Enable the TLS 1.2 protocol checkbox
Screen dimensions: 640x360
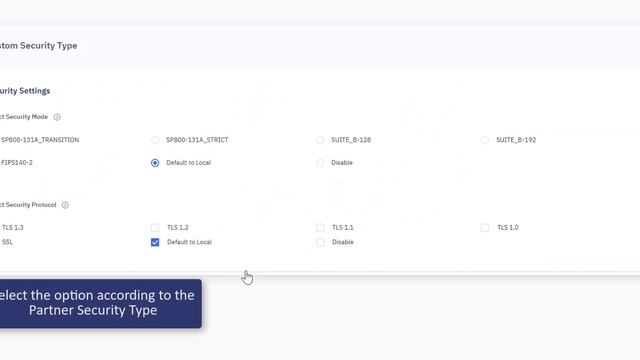[x=155, y=228]
